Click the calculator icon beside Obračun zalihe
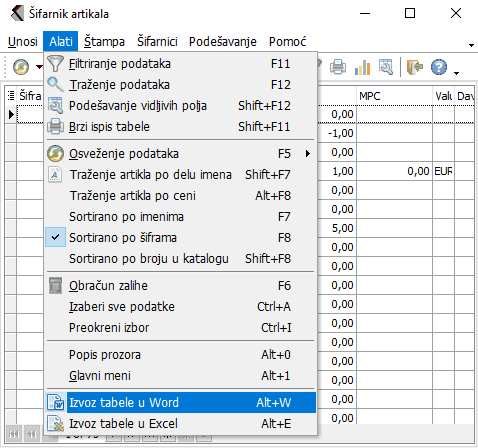478x448 pixels. pos(55,286)
